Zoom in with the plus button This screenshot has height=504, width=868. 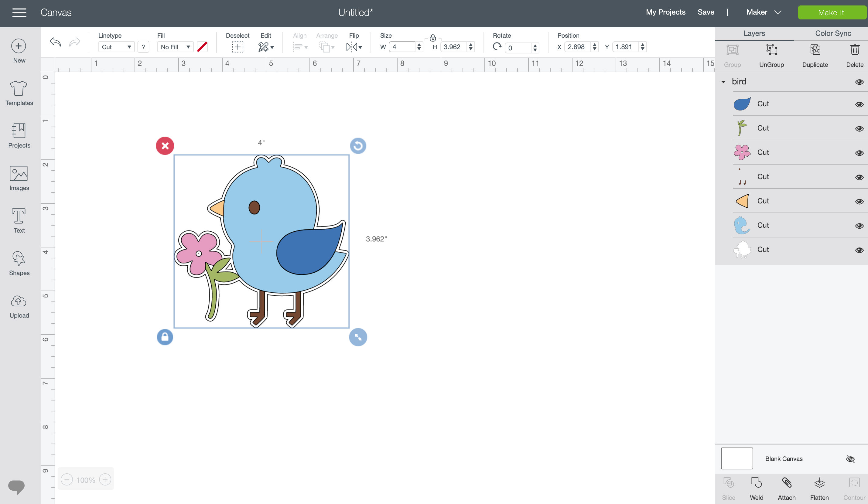click(x=105, y=479)
